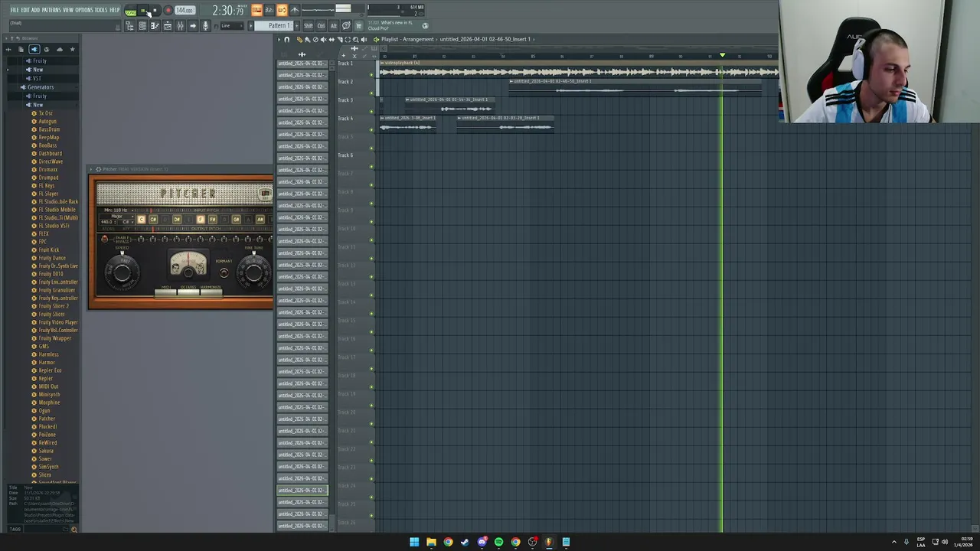Toggle Song/Pattern mode switch
This screenshot has width=980, height=551.
131,11
